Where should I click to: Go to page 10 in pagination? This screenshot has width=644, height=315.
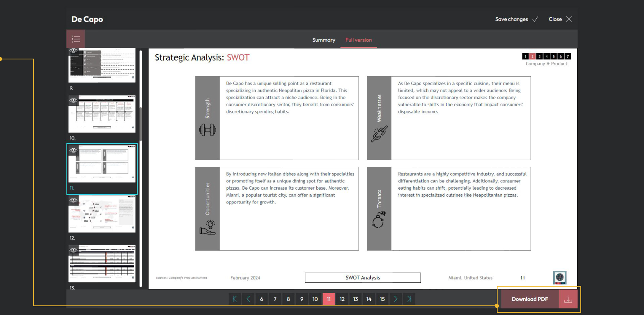(x=315, y=299)
